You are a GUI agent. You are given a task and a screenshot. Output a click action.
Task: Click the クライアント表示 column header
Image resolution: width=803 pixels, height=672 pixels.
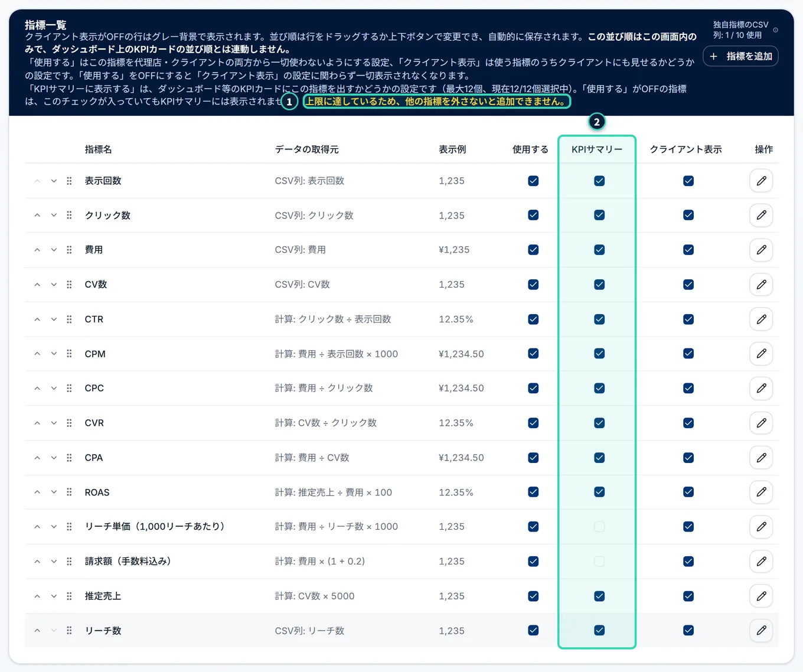(x=686, y=149)
